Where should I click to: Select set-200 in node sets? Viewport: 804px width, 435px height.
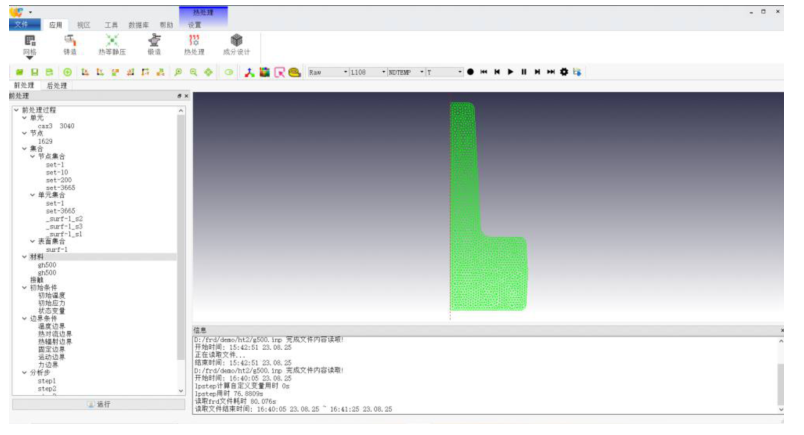59,180
